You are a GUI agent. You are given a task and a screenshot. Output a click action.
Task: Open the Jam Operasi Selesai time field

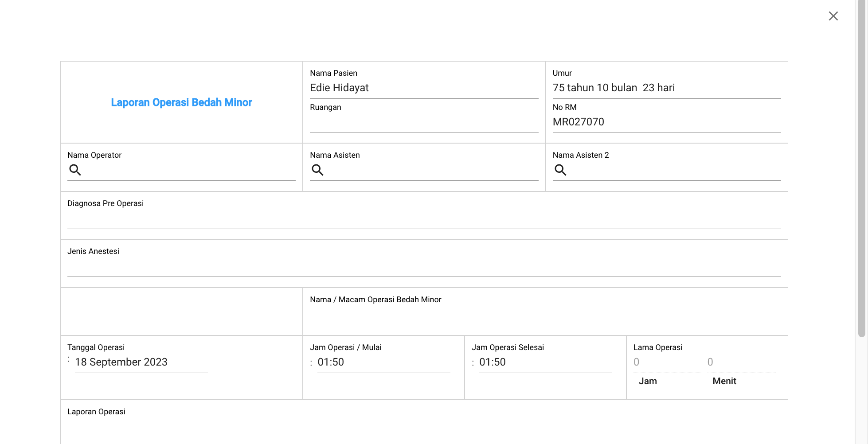point(545,362)
